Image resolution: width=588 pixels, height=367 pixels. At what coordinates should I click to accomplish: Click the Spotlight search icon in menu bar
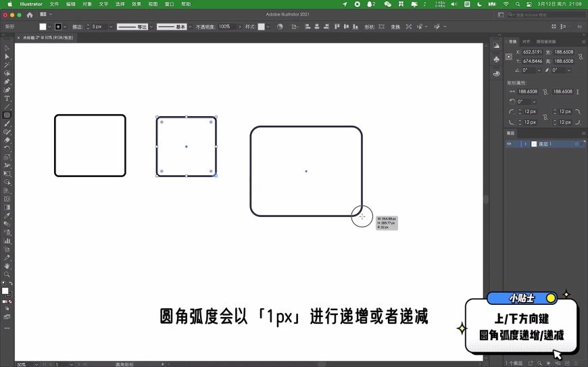pos(518,4)
